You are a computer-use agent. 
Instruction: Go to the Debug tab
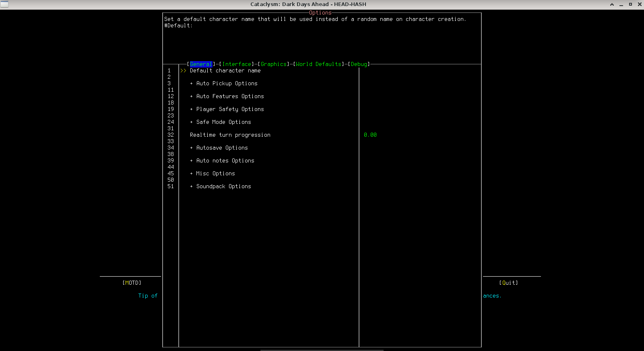[359, 64]
